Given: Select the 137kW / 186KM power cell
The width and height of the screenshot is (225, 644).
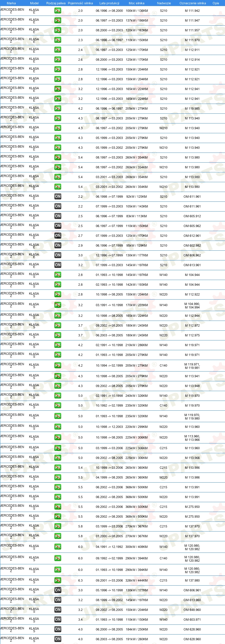Looking at the screenshot, I should pyautogui.click(x=137, y=20).
